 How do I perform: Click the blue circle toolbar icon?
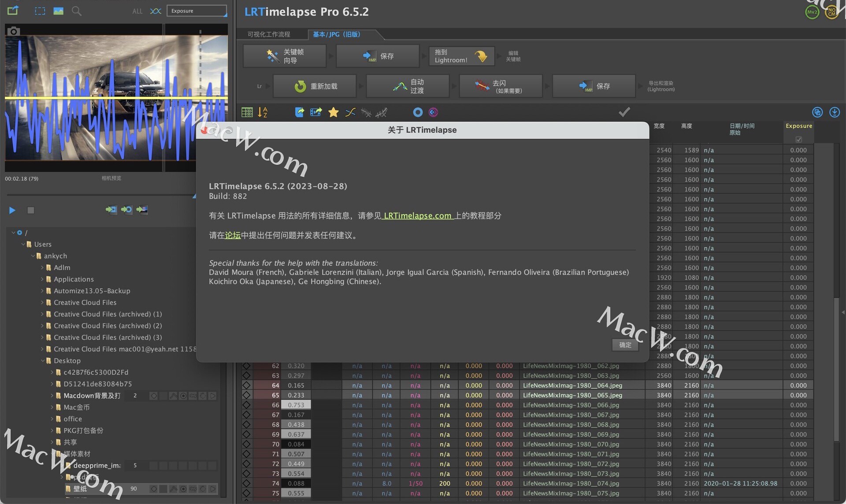[x=418, y=112]
